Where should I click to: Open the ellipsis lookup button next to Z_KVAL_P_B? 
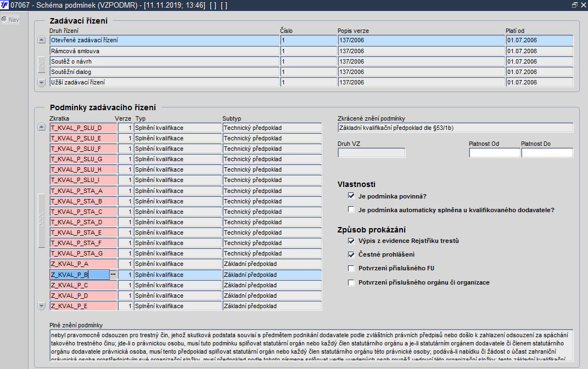(113, 274)
